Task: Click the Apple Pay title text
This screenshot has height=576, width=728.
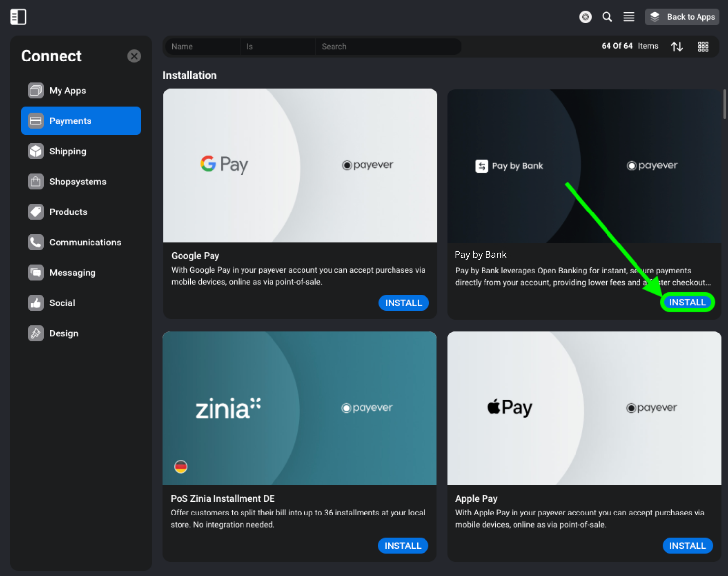Action: 476,499
